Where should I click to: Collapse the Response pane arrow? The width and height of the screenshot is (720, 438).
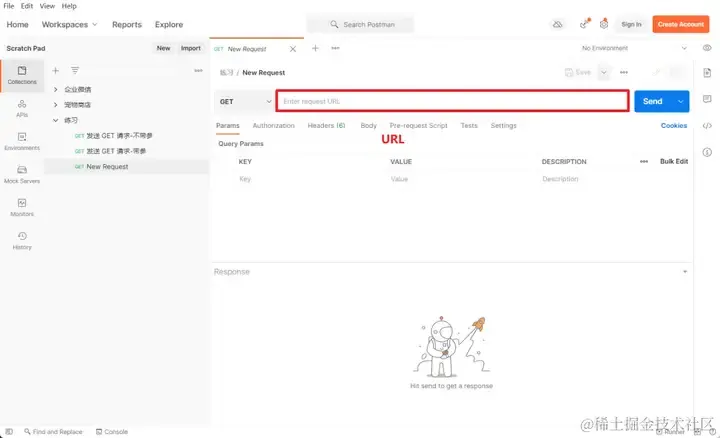tap(685, 272)
